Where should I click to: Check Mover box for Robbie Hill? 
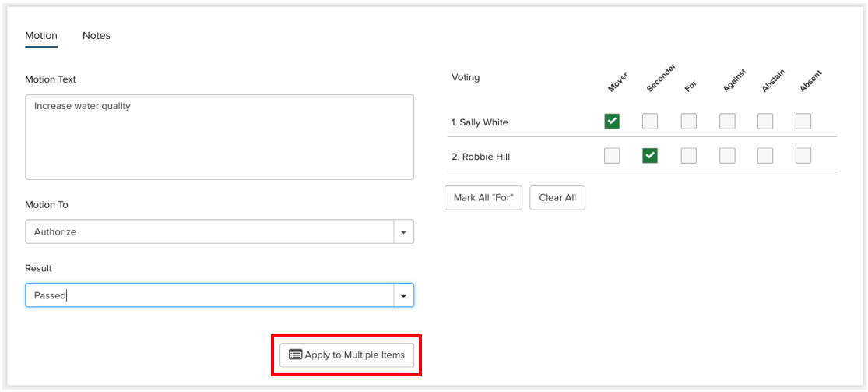[612, 156]
